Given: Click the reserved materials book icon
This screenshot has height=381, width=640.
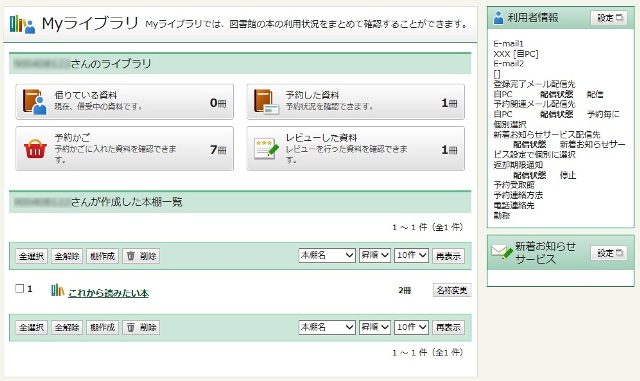Looking at the screenshot, I should click(x=267, y=101).
